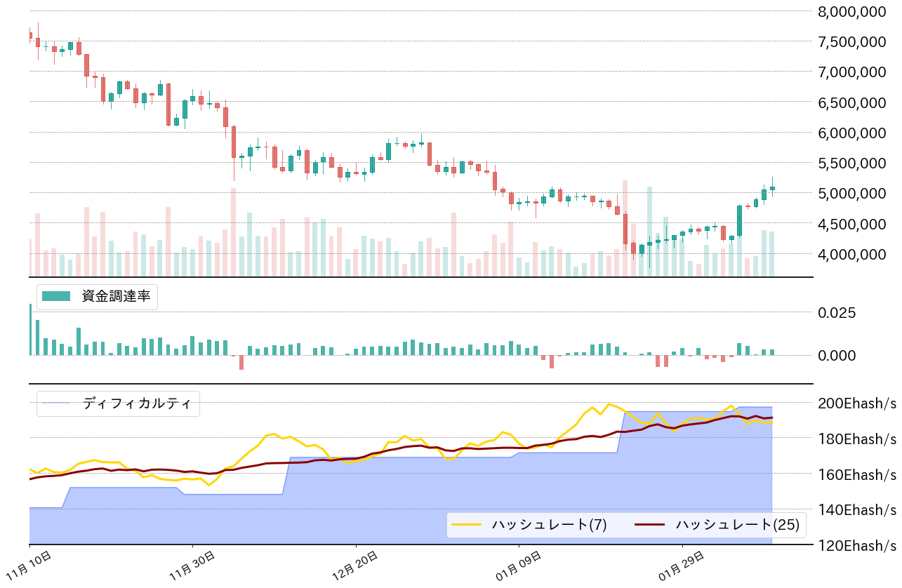Click the 4,000,000 price axis label

854,254
